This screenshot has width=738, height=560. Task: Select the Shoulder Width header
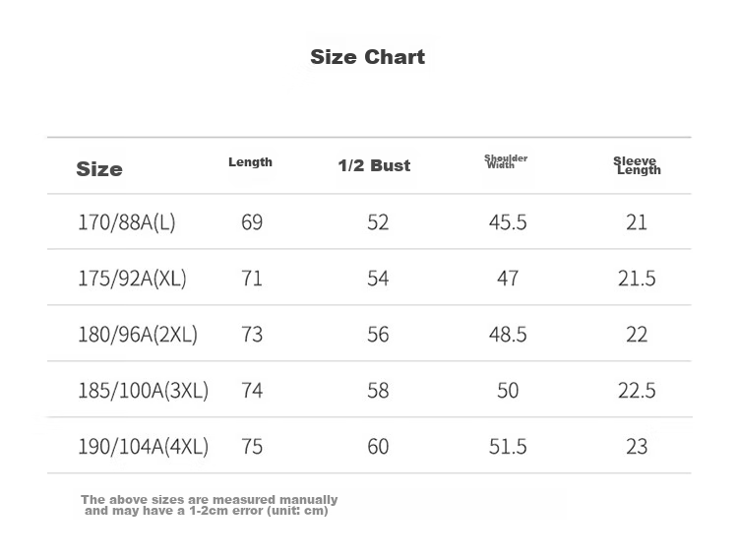506,161
